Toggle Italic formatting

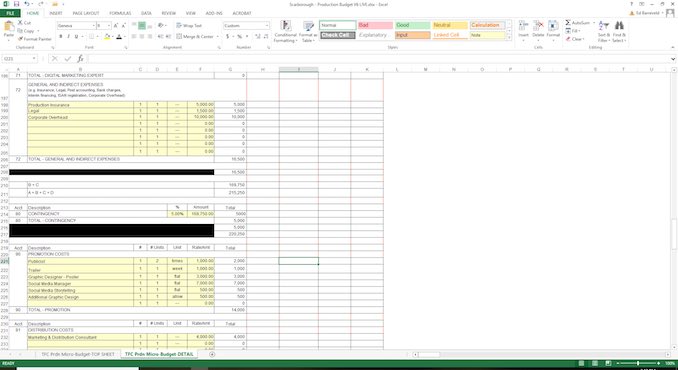(68, 37)
